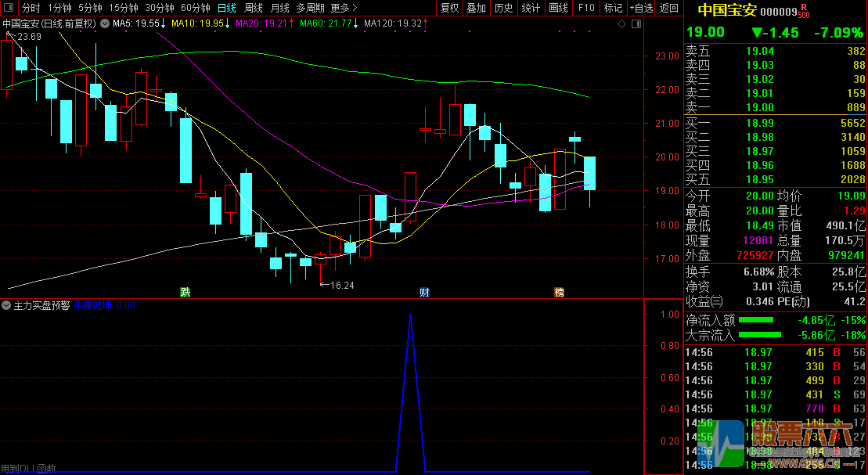868x475 pixels.
Task: Toggle 叠加 overlay mode
Action: (476, 8)
